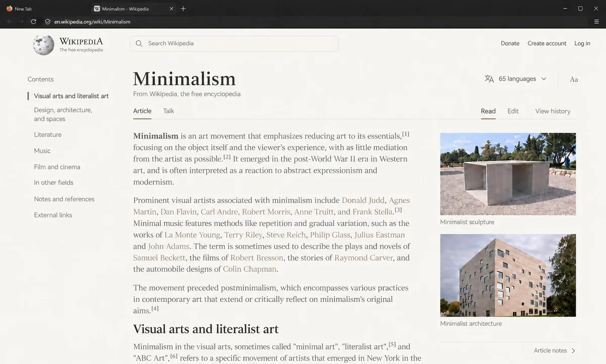Close the Minimalism Wikipedia tab
606x364 pixels.
coord(172,9)
